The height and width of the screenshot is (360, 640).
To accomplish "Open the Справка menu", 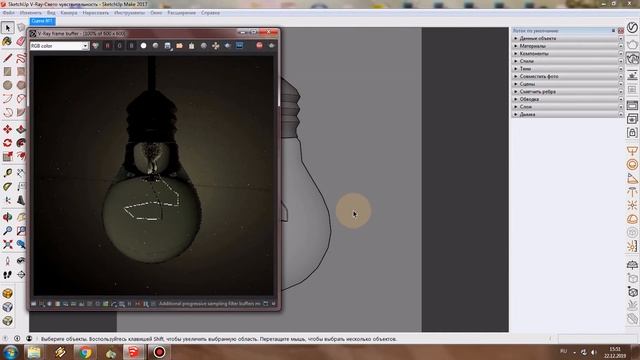I will point(211,13).
